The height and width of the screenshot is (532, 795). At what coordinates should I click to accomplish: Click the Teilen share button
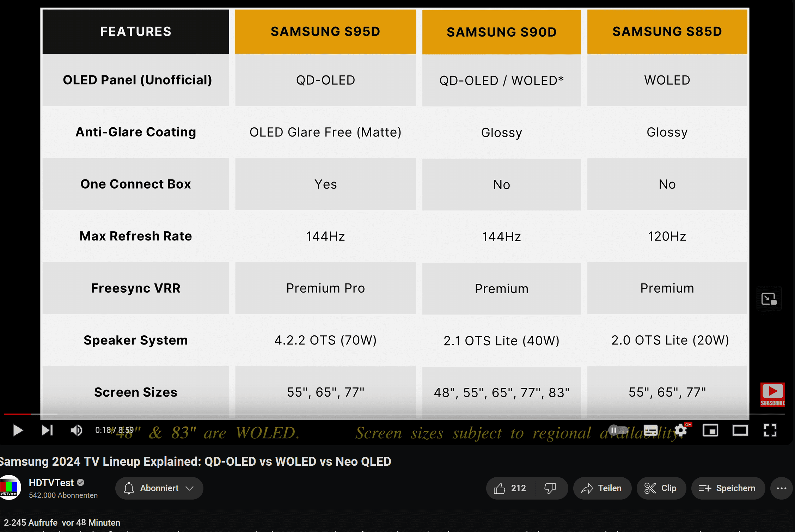pos(602,488)
